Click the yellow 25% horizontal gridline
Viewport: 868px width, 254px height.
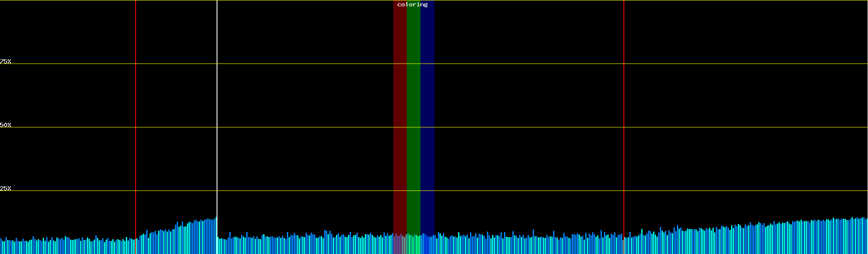(509, 190)
